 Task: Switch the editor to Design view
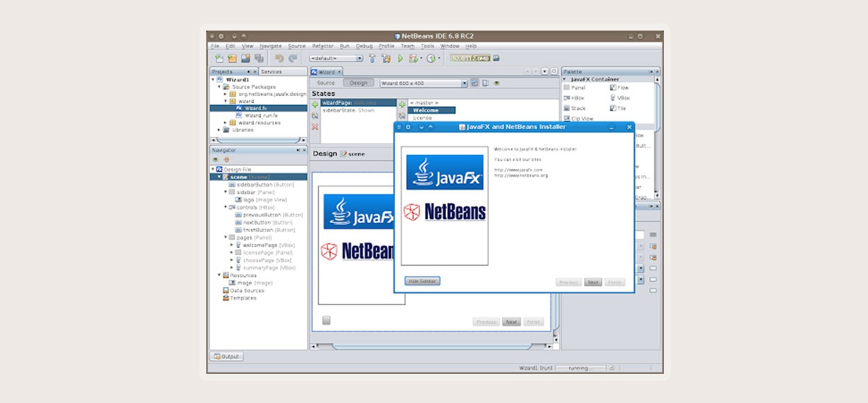point(358,83)
